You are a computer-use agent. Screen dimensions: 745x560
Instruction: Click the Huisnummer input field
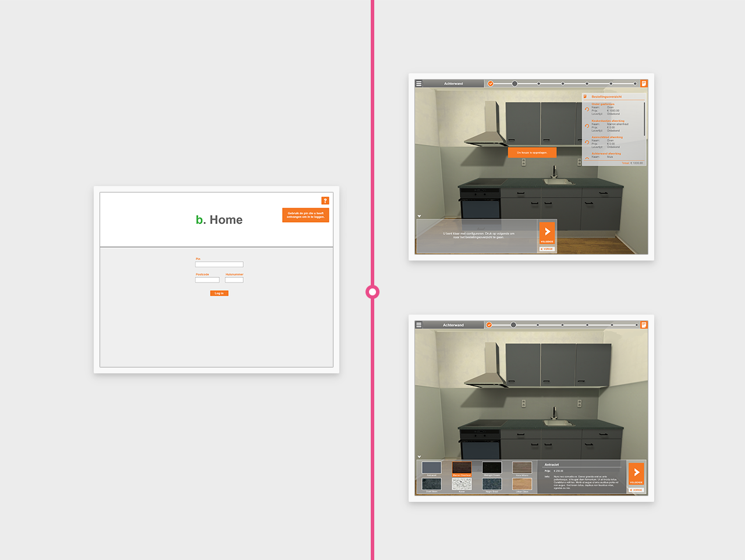pyautogui.click(x=234, y=280)
